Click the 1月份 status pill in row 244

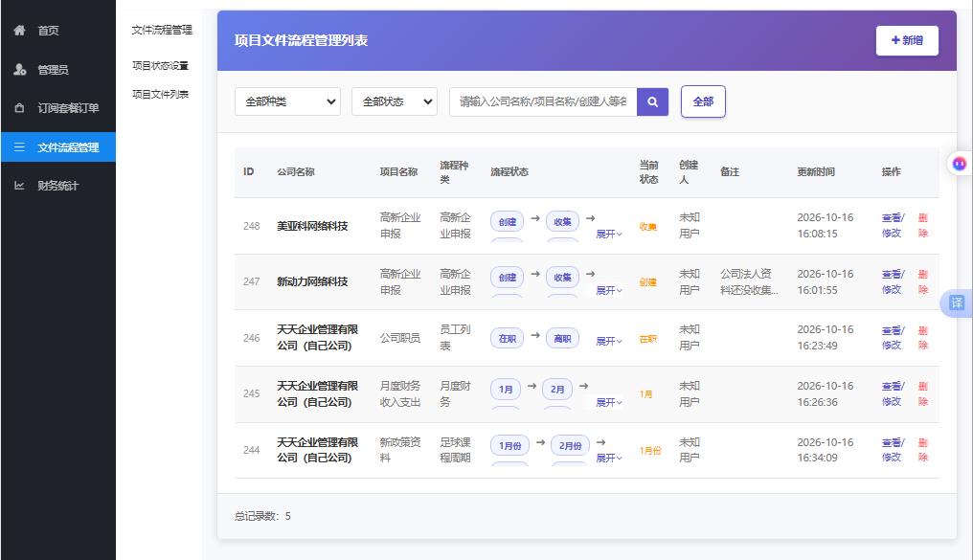pyautogui.click(x=510, y=446)
